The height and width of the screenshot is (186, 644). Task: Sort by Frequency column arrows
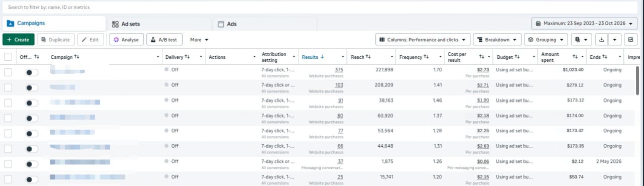click(426, 57)
